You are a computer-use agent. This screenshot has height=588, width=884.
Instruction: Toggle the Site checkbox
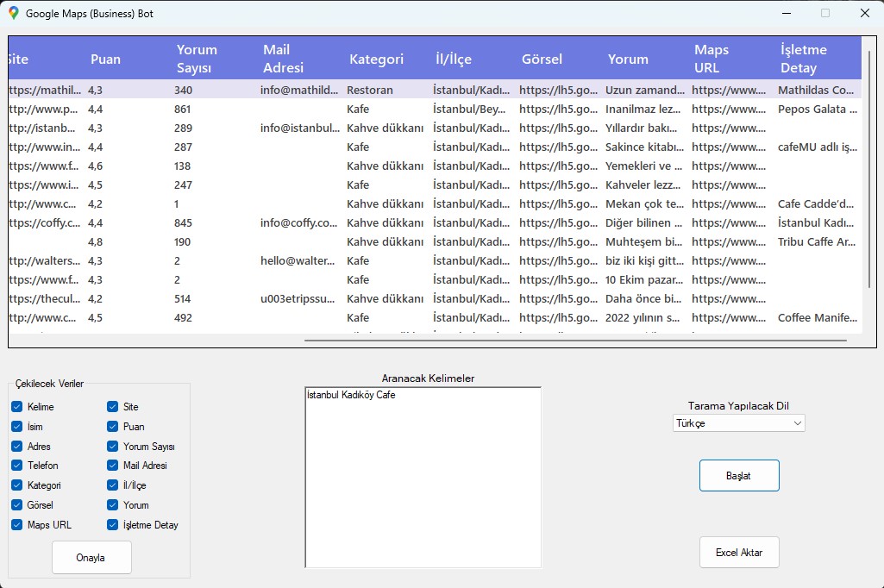click(x=113, y=406)
